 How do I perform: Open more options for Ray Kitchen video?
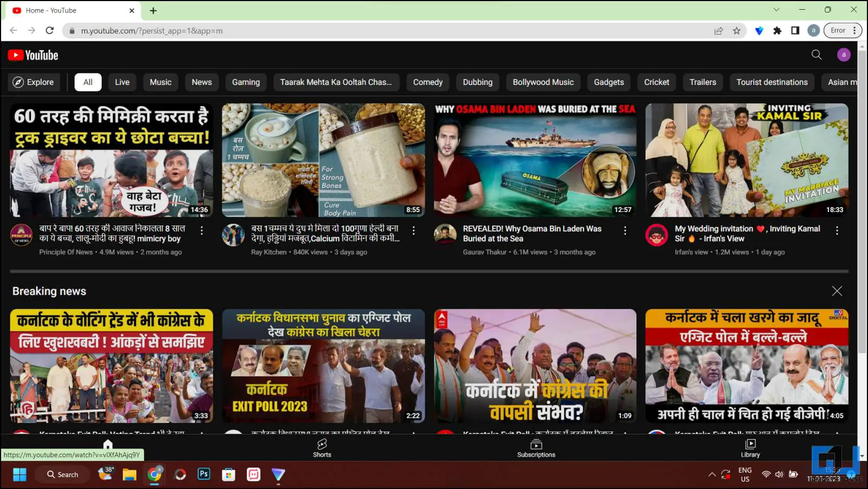pos(413,230)
